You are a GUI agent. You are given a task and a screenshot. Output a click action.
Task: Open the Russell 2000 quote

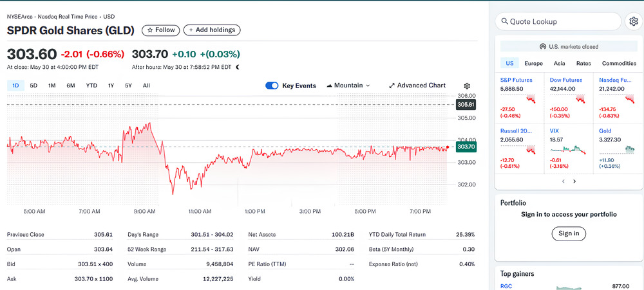pos(515,131)
